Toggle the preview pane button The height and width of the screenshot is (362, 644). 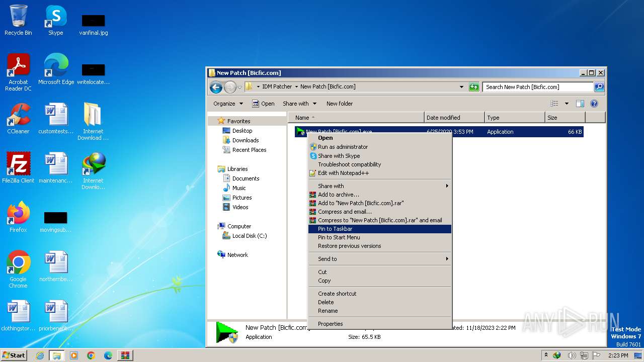(x=580, y=104)
